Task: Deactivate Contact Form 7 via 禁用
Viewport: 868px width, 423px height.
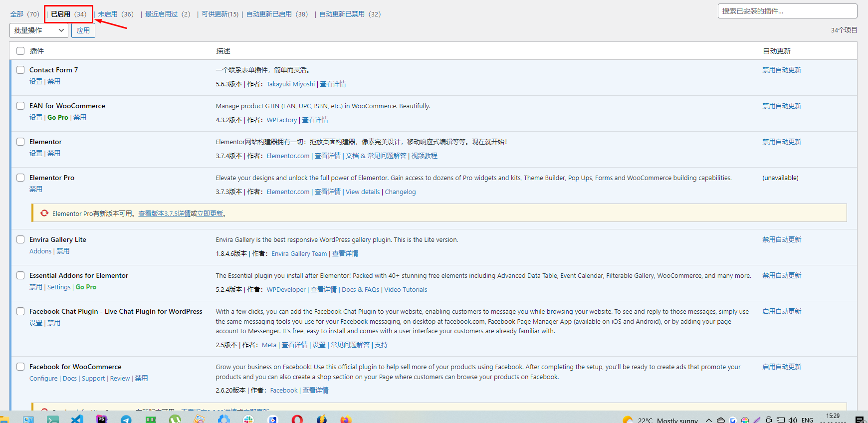Action: 54,81
